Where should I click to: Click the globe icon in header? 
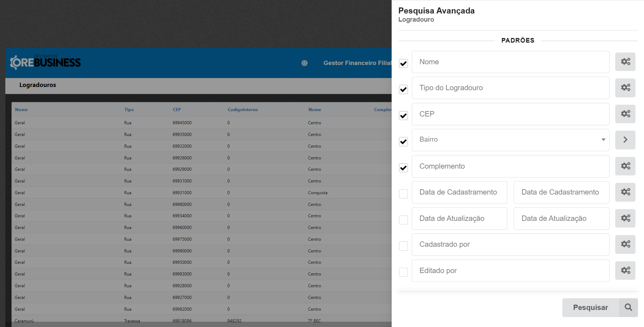pyautogui.click(x=304, y=63)
